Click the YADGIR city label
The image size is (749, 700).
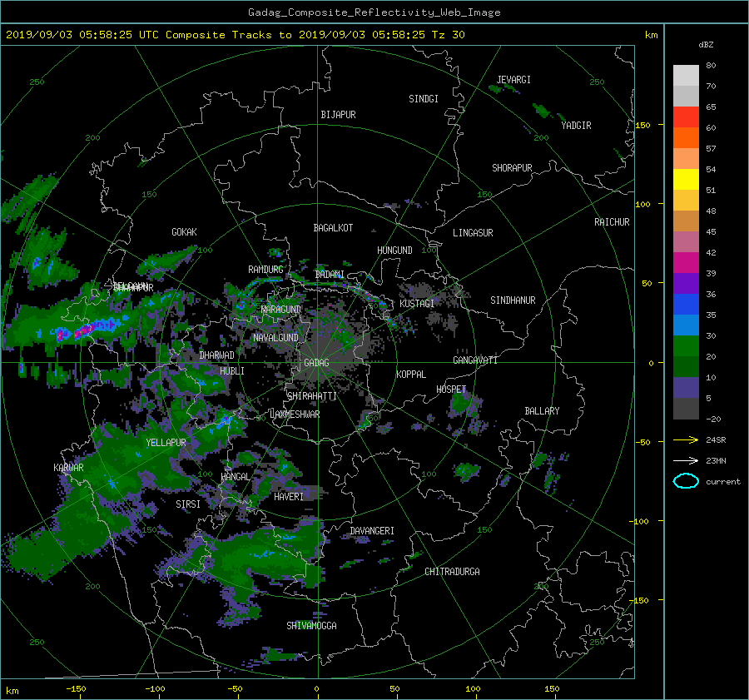tap(576, 126)
